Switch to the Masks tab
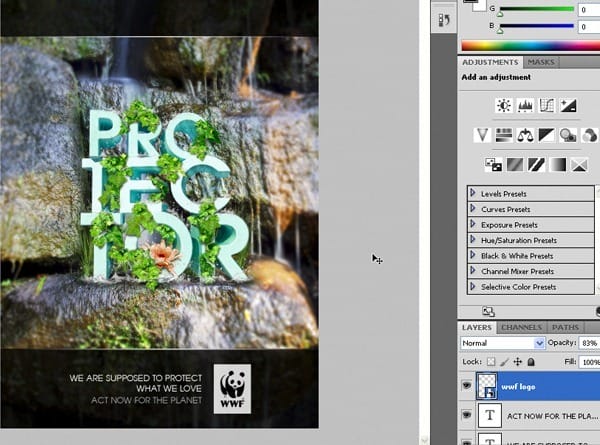 541,62
